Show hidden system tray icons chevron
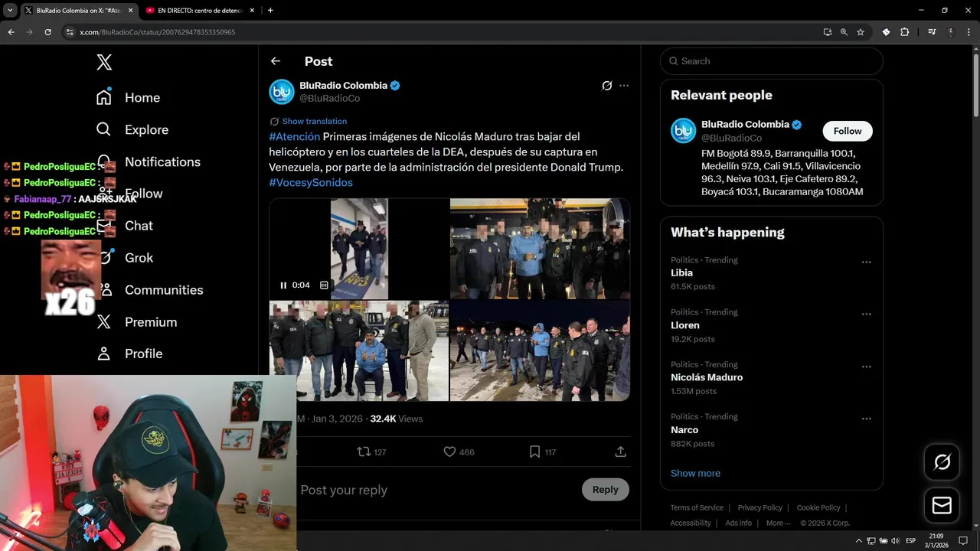 [x=858, y=541]
